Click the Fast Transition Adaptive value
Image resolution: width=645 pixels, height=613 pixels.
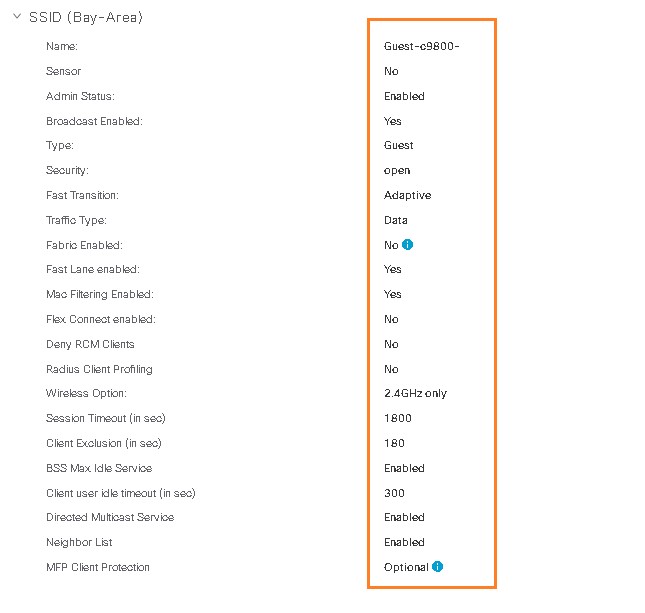pyautogui.click(x=408, y=195)
